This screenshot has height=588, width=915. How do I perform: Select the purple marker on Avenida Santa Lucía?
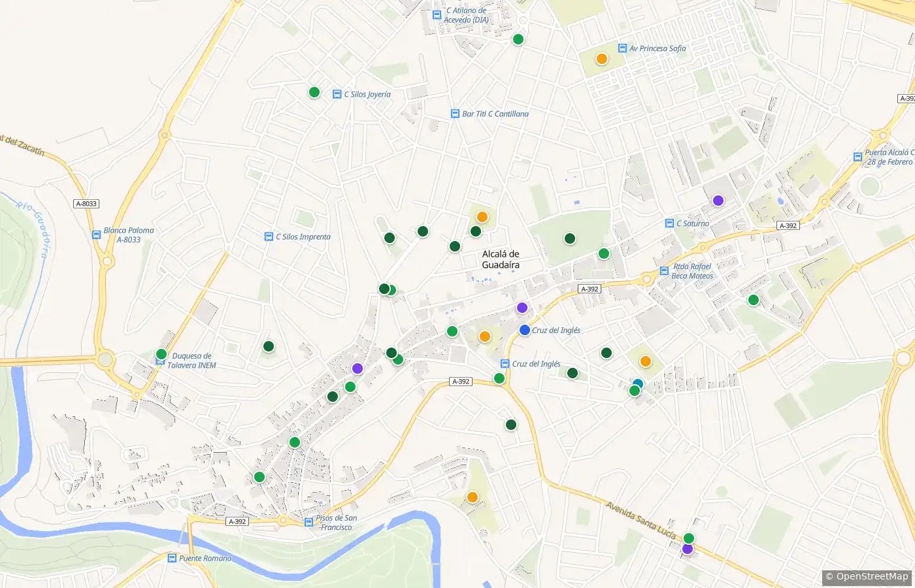[687, 549]
